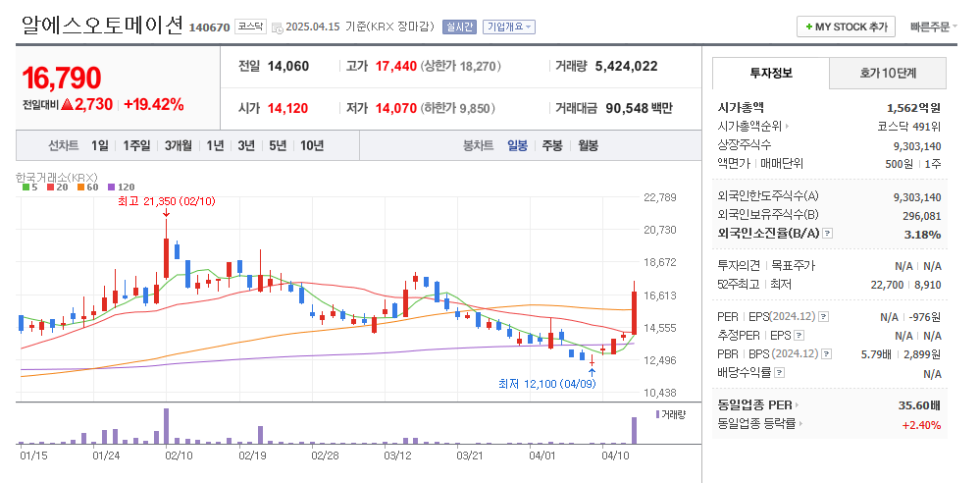980x483 pixels.
Task: Switch to the 투자정보 tab
Action: 771,74
